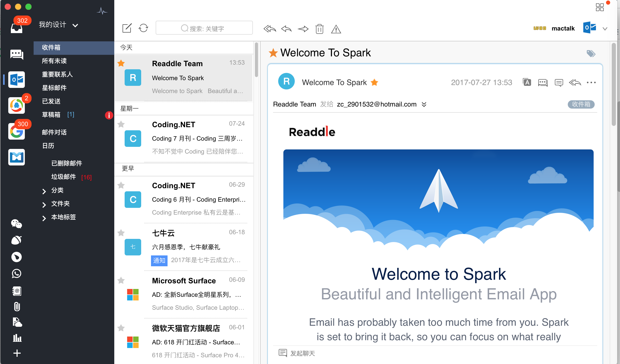Screen dimensions: 620x364
Task: Click the compose new email icon
Action: tap(127, 28)
